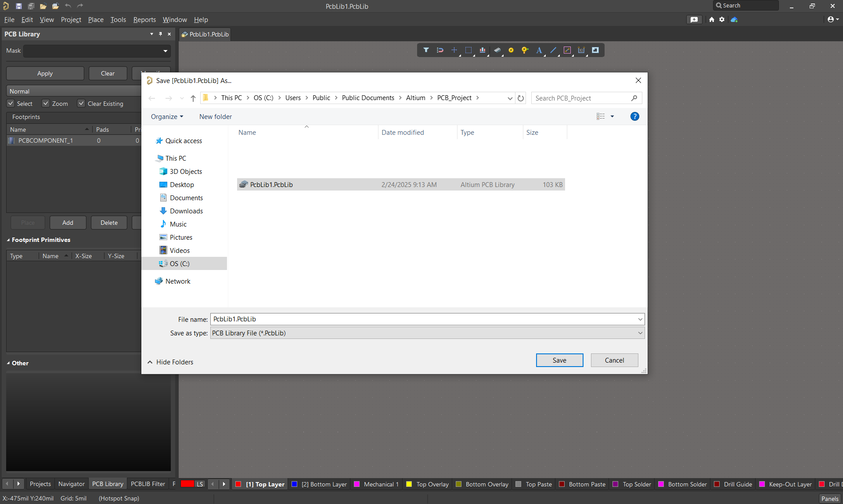Choose the Place Pad tool icon
843x504 pixels.
(x=511, y=50)
